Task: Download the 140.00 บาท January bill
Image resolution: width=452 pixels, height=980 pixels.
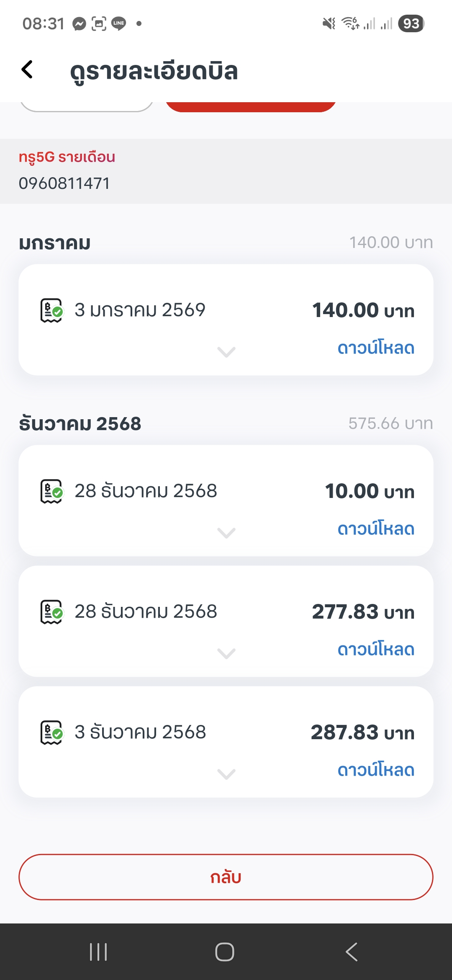Action: (x=375, y=348)
